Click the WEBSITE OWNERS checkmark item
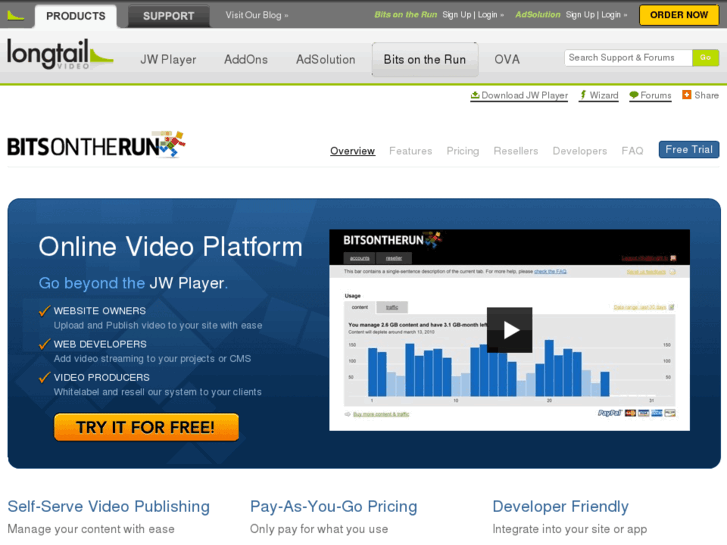Image resolution: width=727 pixels, height=545 pixels. tap(100, 311)
